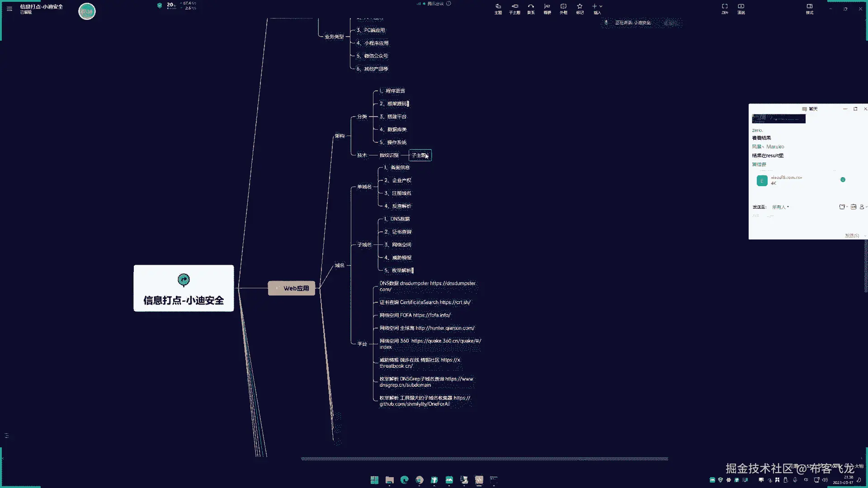
Task: Select the Web应用 topic node
Action: click(292, 288)
